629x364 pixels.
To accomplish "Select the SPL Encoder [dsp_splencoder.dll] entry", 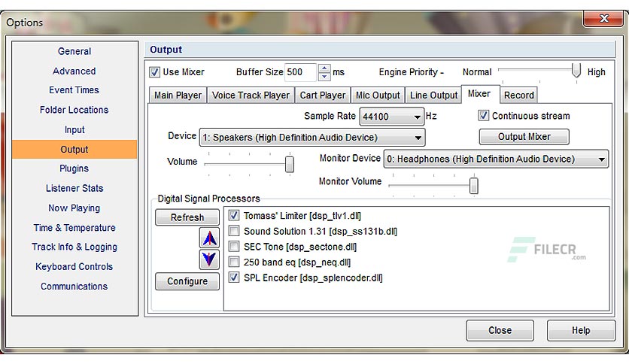I will coord(313,278).
